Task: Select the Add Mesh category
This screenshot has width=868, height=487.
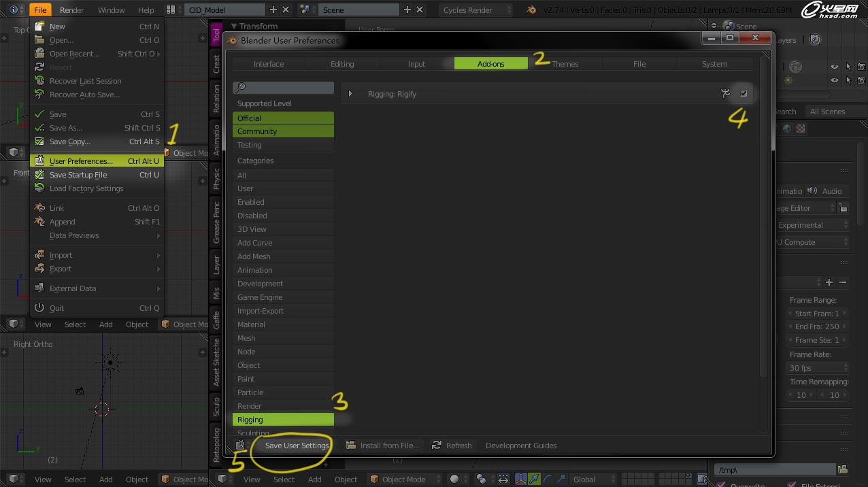Action: [283, 256]
